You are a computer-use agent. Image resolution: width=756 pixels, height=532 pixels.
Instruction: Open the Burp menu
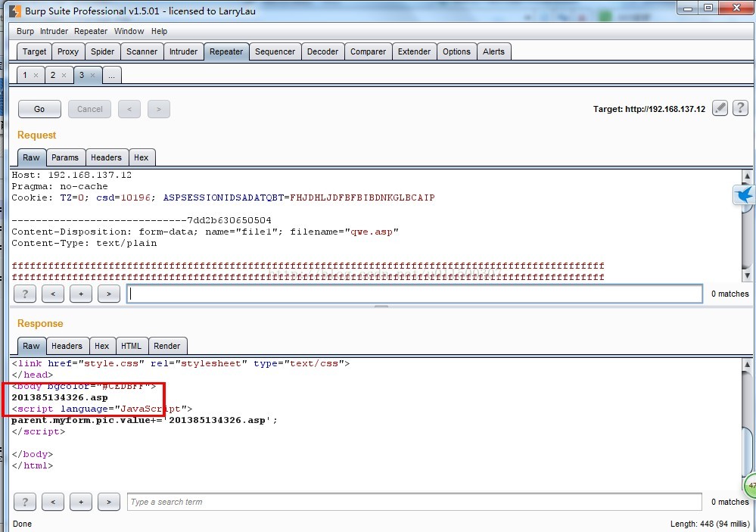point(25,31)
